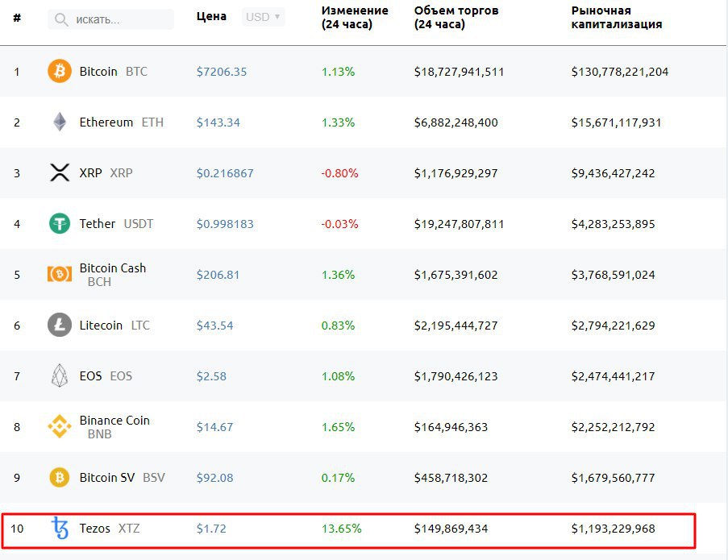Screen dimensions: 728x560
Task: Click the EOS logo icon
Action: (60, 375)
